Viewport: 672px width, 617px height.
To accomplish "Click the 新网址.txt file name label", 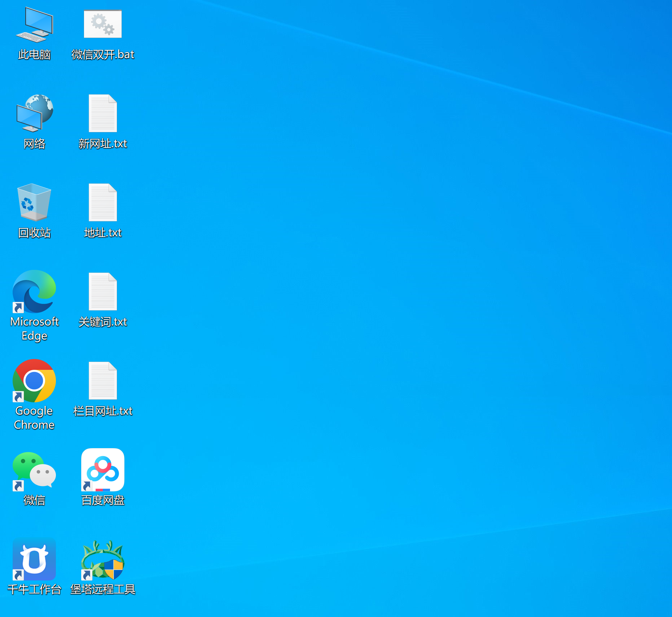I will (103, 144).
